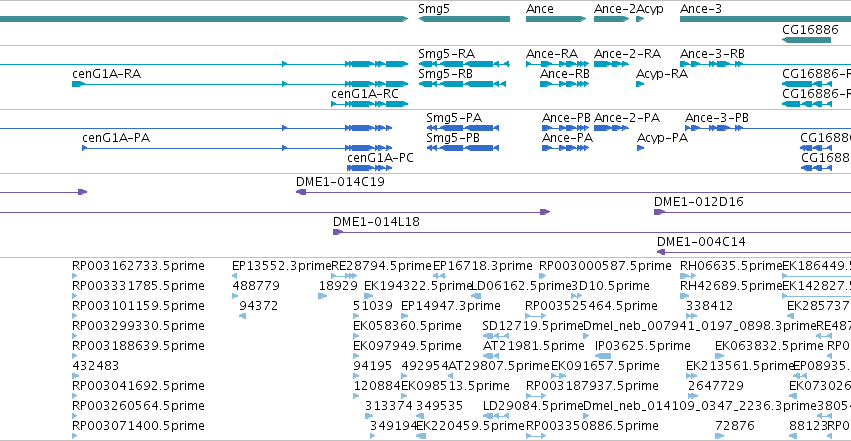Select the CG16886 gene bar
The height and width of the screenshot is (441, 851).
806,40
